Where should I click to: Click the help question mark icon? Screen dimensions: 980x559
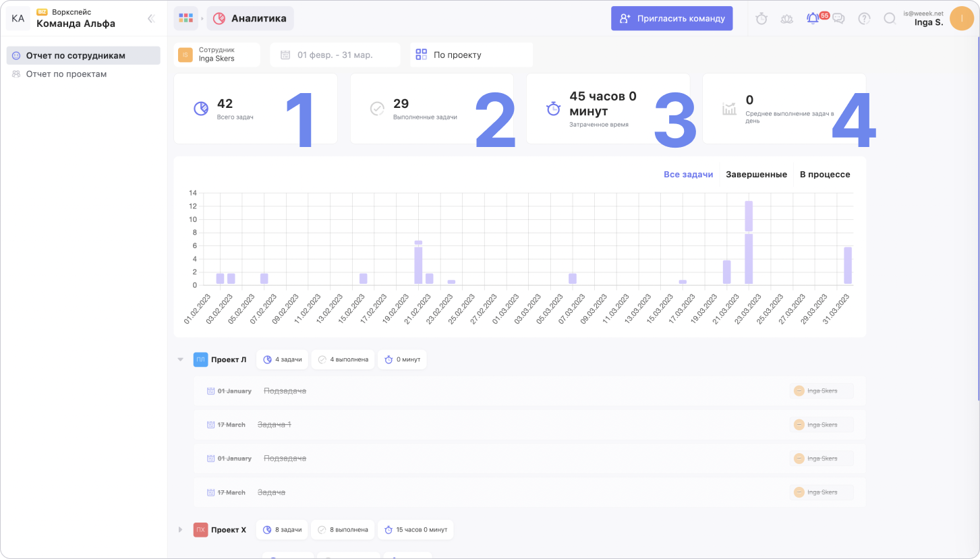pos(864,19)
